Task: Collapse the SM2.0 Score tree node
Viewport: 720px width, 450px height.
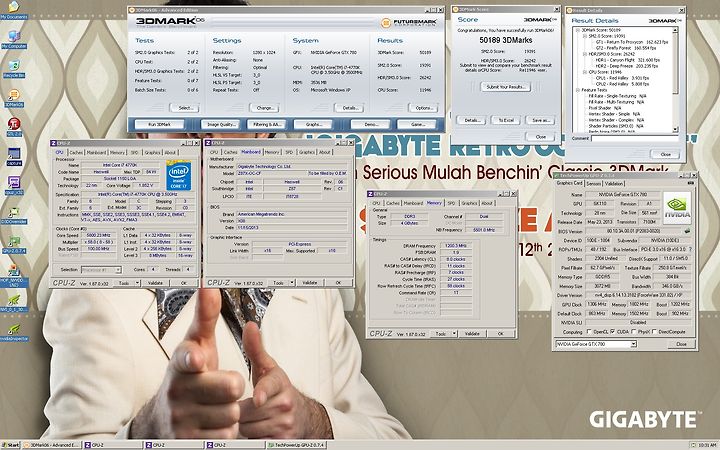Action: click(585, 36)
